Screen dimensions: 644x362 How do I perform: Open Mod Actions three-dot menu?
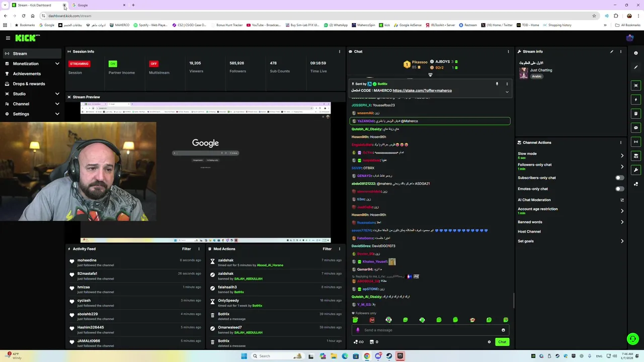(x=339, y=249)
